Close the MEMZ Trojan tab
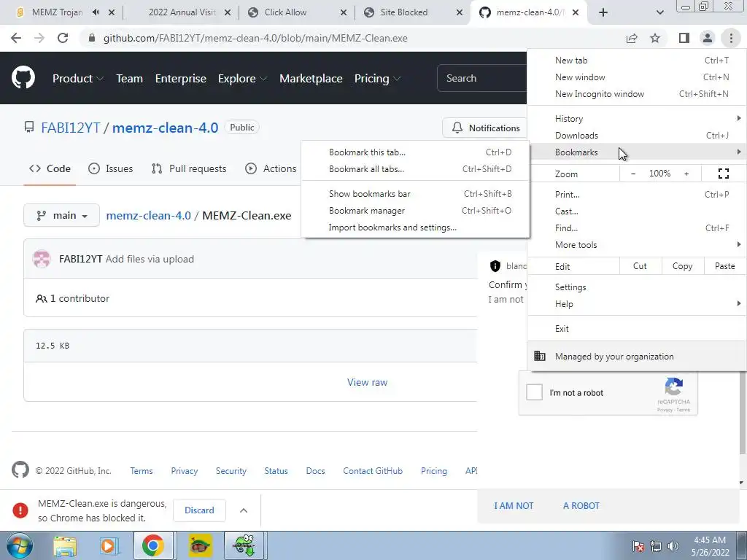The image size is (747, 560). (x=112, y=12)
